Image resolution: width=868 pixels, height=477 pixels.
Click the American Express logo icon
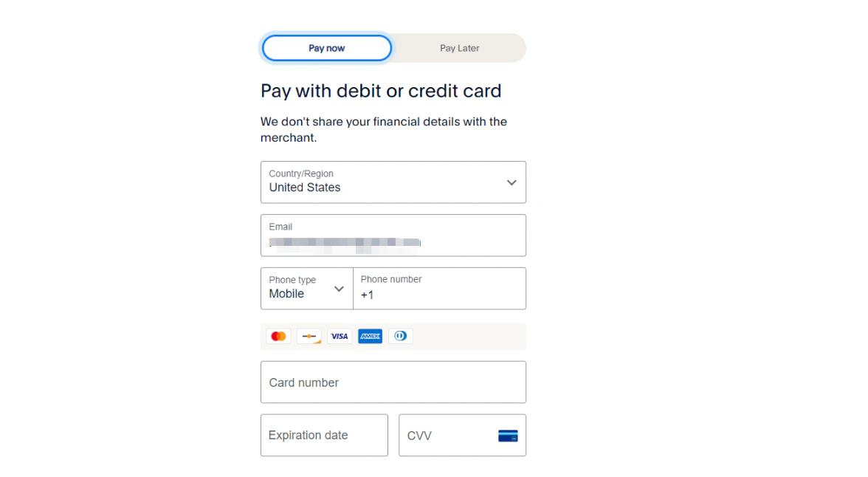click(x=370, y=337)
